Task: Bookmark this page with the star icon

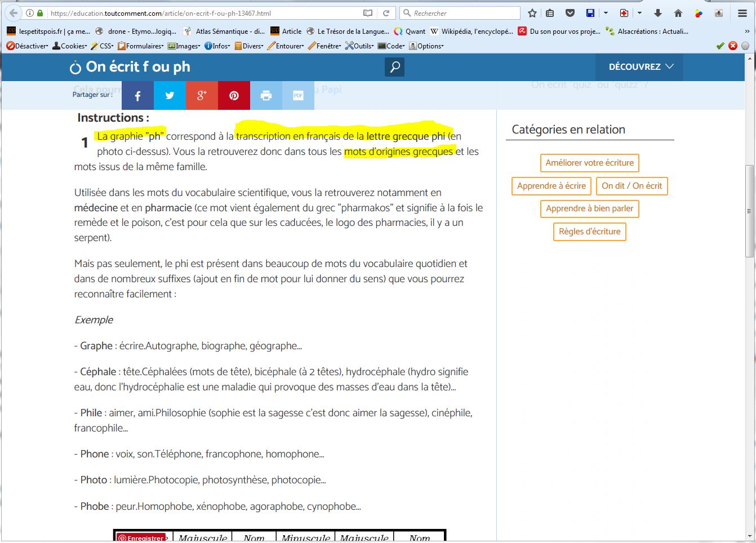Action: (532, 13)
